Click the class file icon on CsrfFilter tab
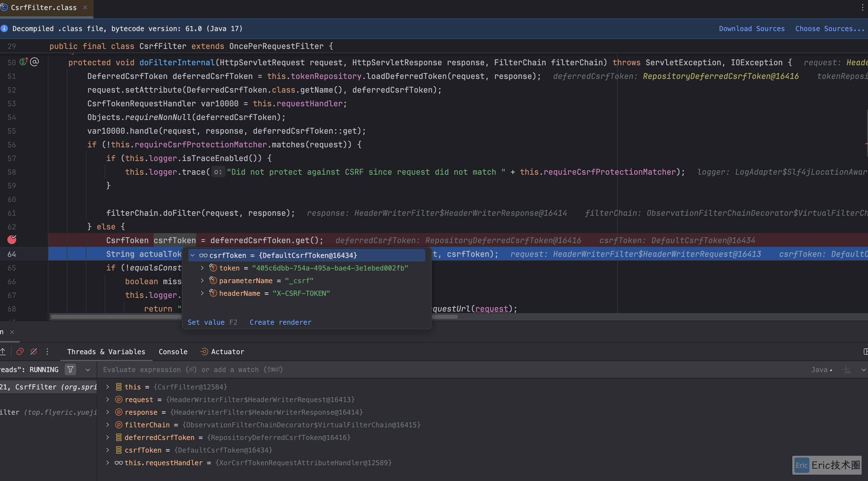868x481 pixels. pos(4,7)
